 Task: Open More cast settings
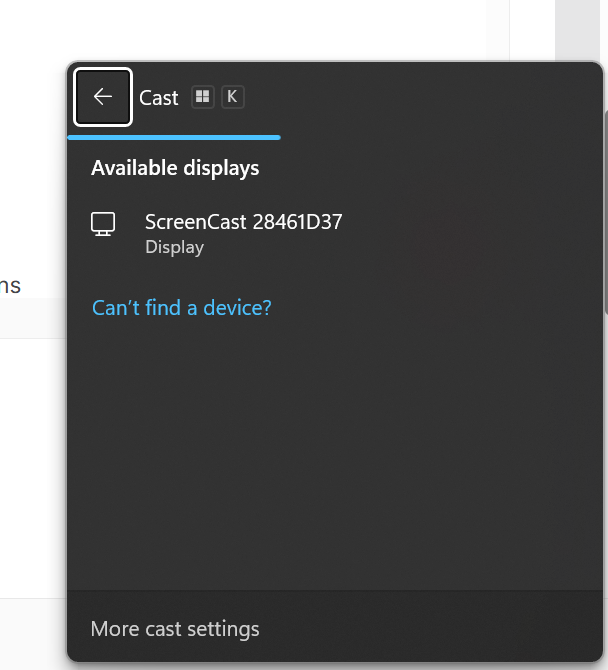coord(175,629)
